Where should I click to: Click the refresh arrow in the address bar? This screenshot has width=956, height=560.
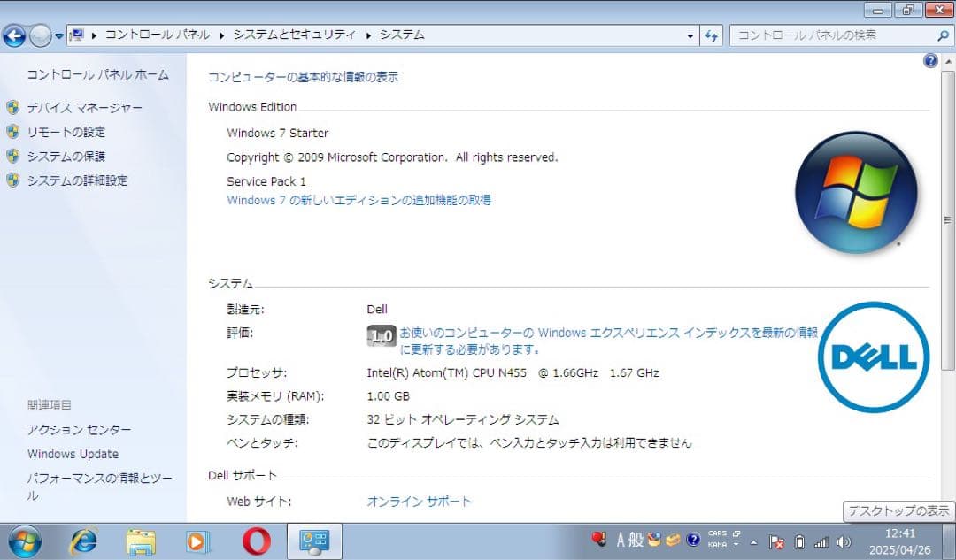click(x=712, y=35)
